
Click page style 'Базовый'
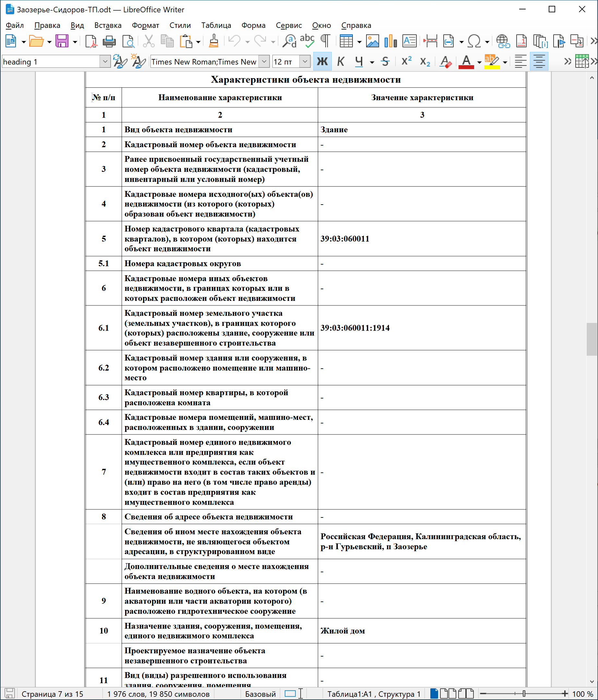pos(260,694)
